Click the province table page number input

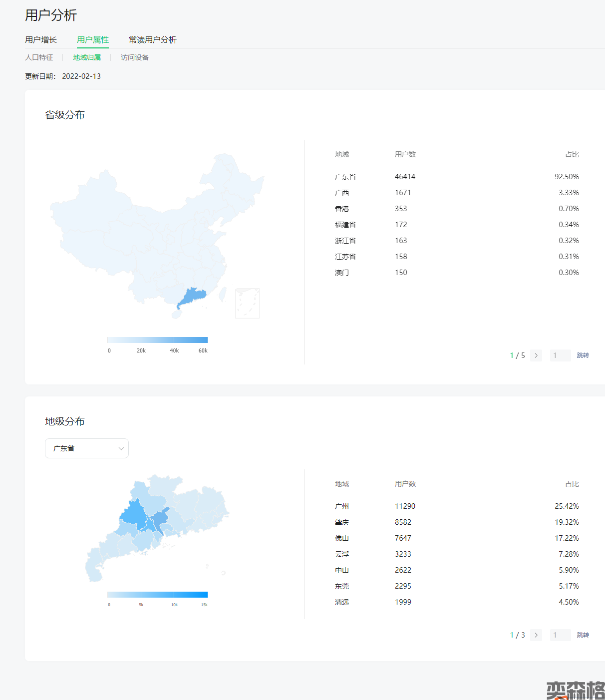tap(560, 355)
